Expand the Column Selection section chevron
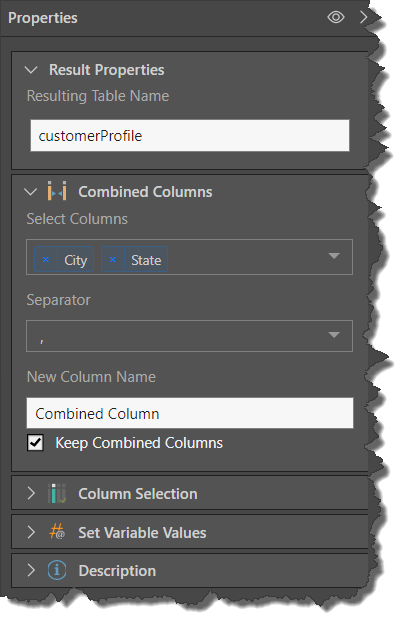Viewport: 410px width, 633px height. click(x=31, y=493)
